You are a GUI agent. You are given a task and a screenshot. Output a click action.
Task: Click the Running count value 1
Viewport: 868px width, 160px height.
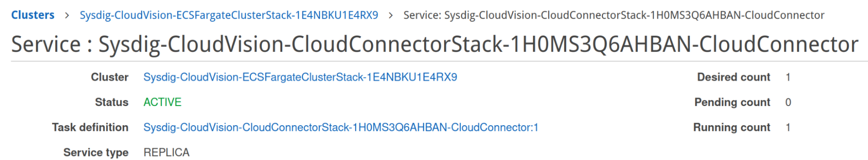788,127
